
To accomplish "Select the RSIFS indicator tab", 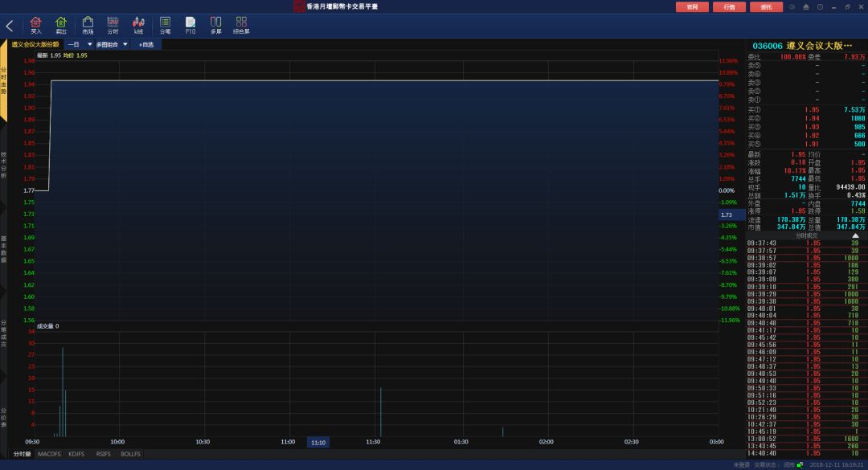I will 104,454.
